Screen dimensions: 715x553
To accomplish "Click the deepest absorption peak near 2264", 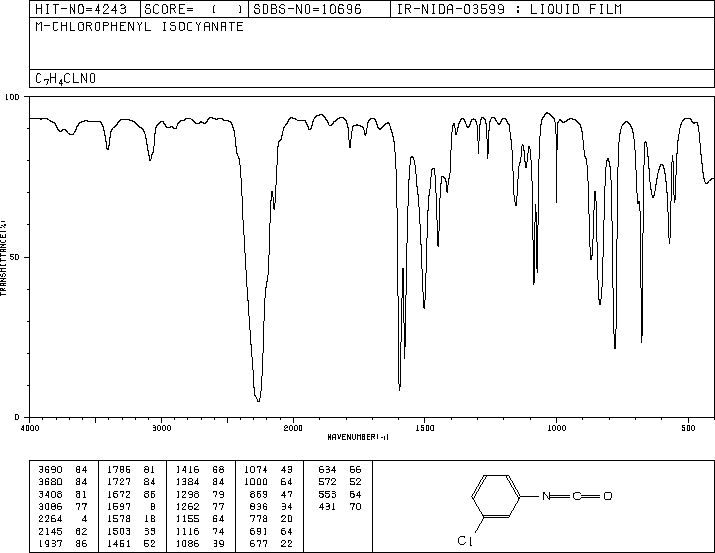I will [x=258, y=400].
